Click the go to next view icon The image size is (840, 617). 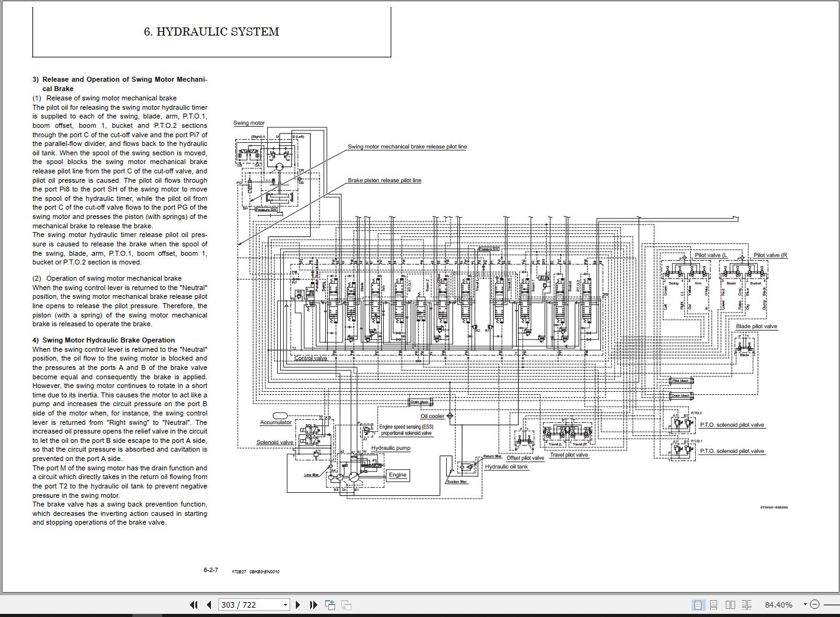pyautogui.click(x=346, y=605)
